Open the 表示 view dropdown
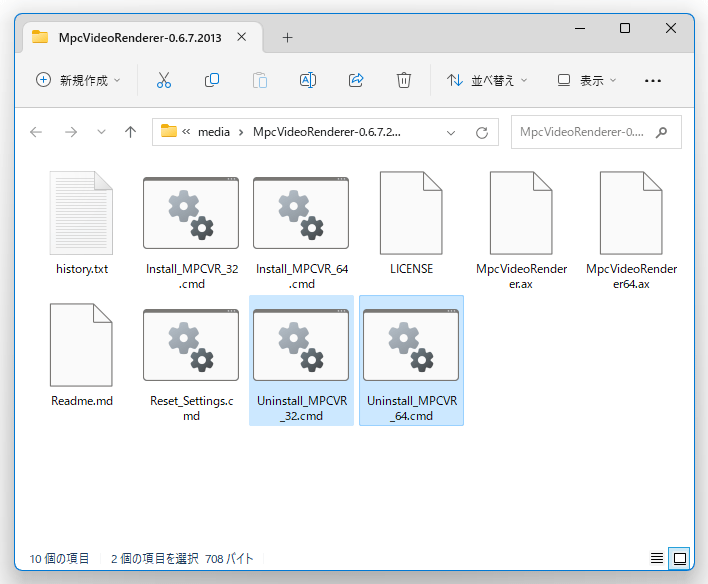The width and height of the screenshot is (708, 584). point(586,80)
